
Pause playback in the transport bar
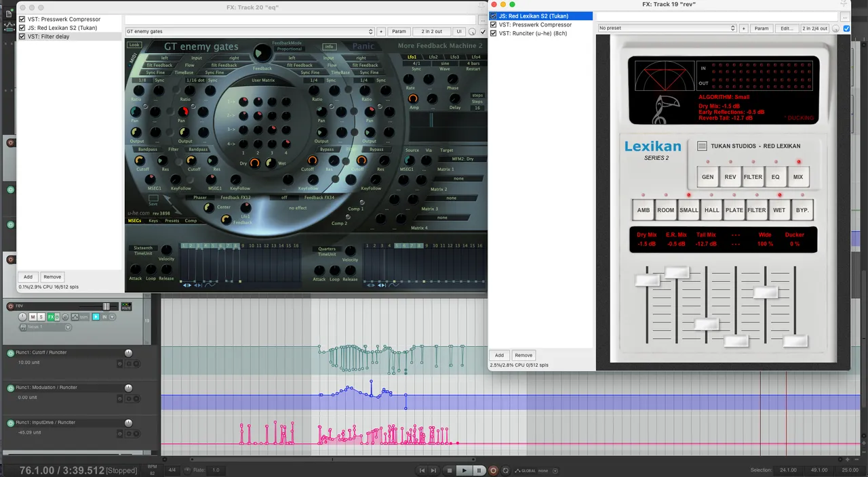(479, 470)
